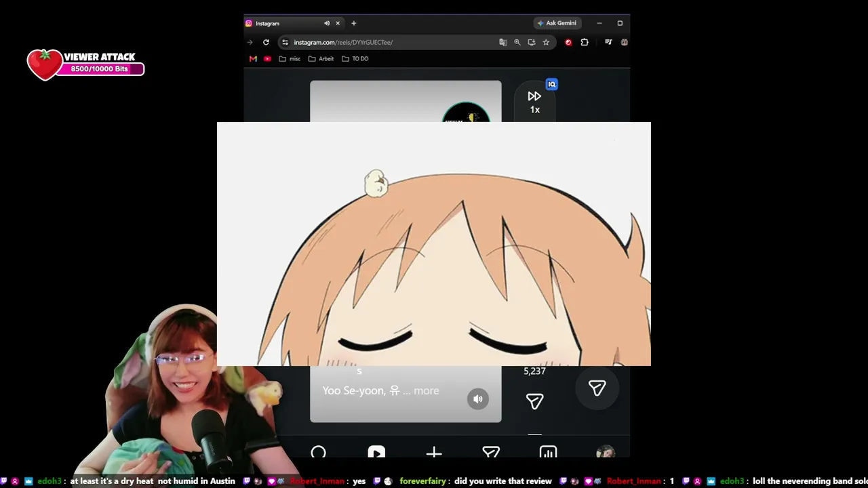Click the blue IQ extension badge
The image size is (868, 488).
click(552, 85)
